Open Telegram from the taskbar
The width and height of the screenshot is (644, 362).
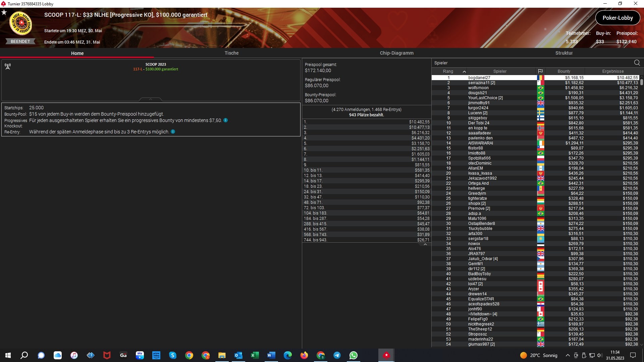click(x=337, y=355)
